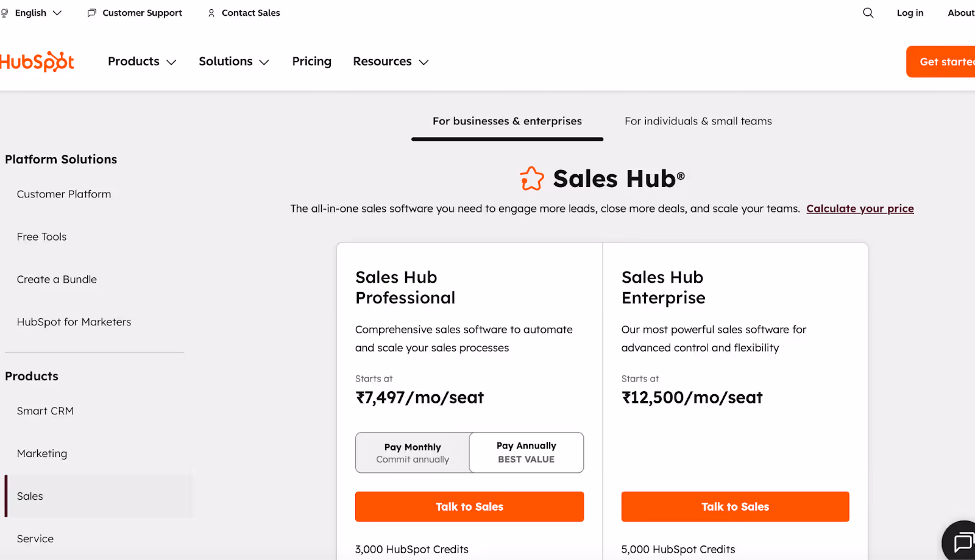Open the search magnifier icon
Screen dimensions: 975x560
[x=868, y=13]
